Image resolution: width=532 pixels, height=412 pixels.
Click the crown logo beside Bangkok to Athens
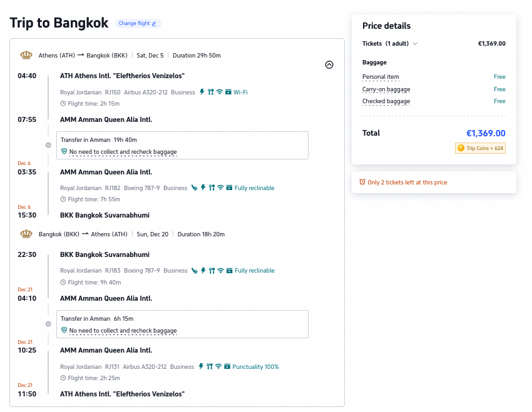[x=26, y=234]
